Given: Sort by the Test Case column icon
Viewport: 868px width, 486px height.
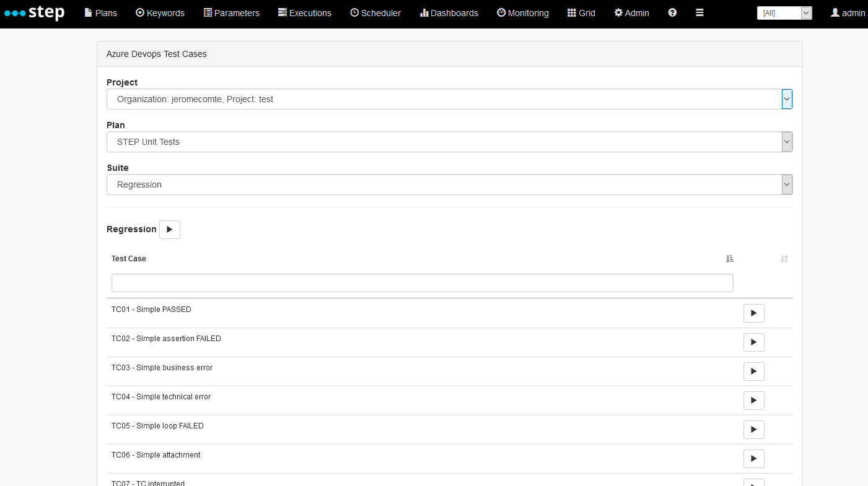Looking at the screenshot, I should (x=729, y=259).
